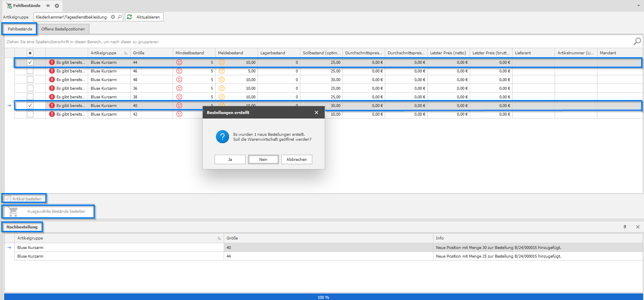Toggle the select-all checkbox in the grid header
644x300 pixels.
(30, 53)
